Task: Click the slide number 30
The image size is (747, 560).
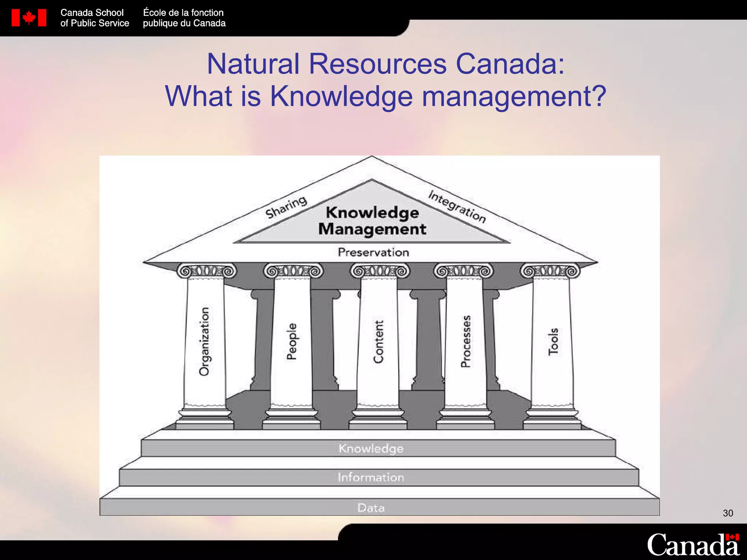Action: pos(728,513)
